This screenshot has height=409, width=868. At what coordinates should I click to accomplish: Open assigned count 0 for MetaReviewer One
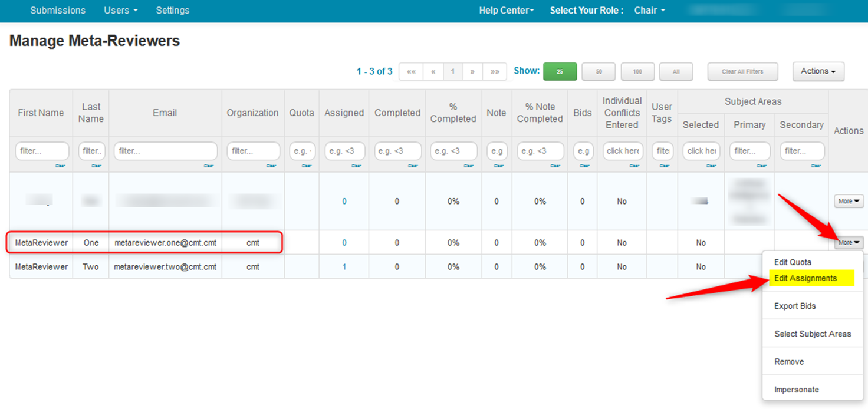pos(344,242)
